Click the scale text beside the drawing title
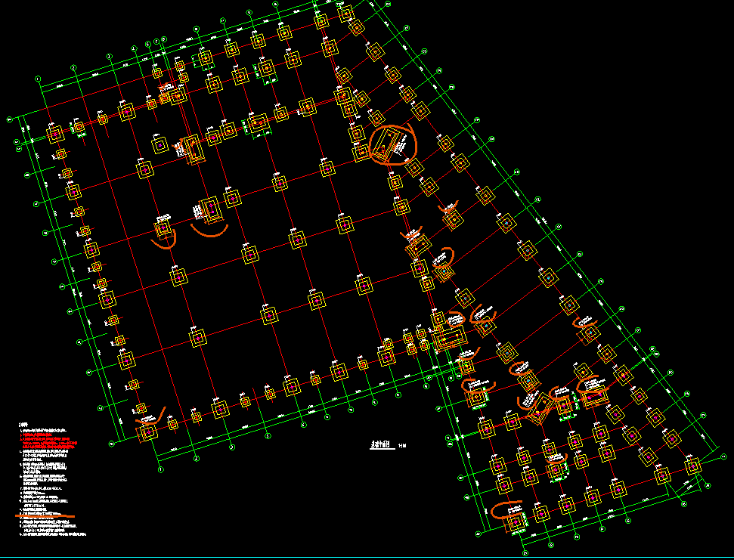 click(402, 446)
